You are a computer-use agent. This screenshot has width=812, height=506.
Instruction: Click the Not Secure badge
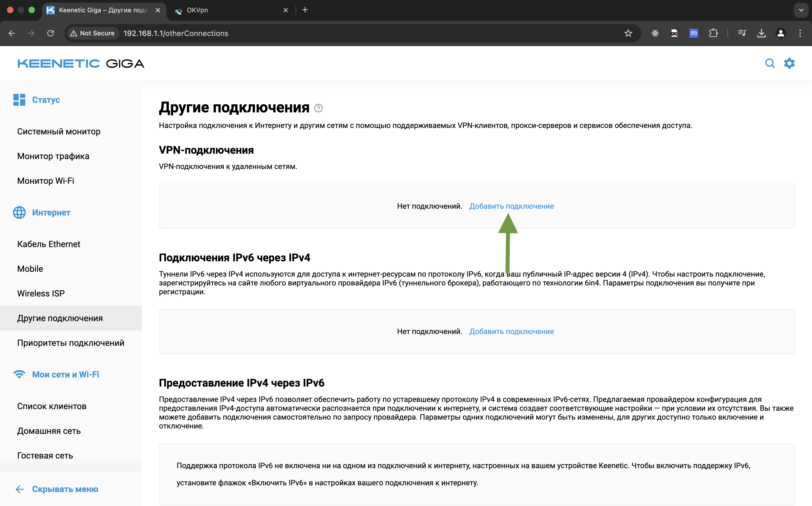point(92,33)
